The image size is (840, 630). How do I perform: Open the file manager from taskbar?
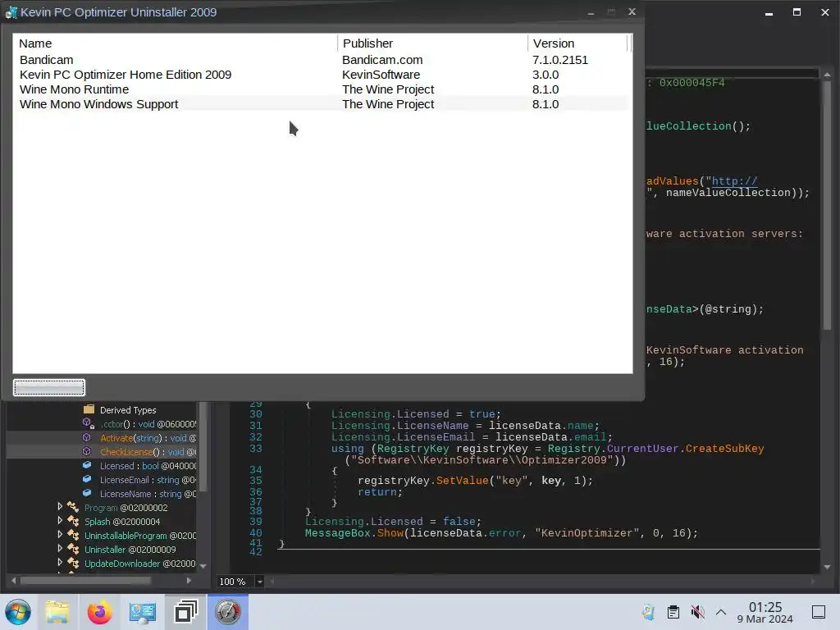click(x=57, y=612)
